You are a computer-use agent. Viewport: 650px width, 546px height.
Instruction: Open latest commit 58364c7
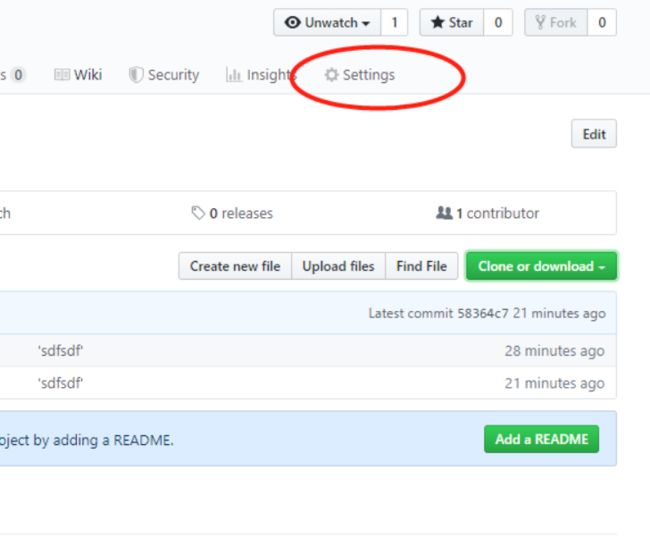click(x=483, y=313)
